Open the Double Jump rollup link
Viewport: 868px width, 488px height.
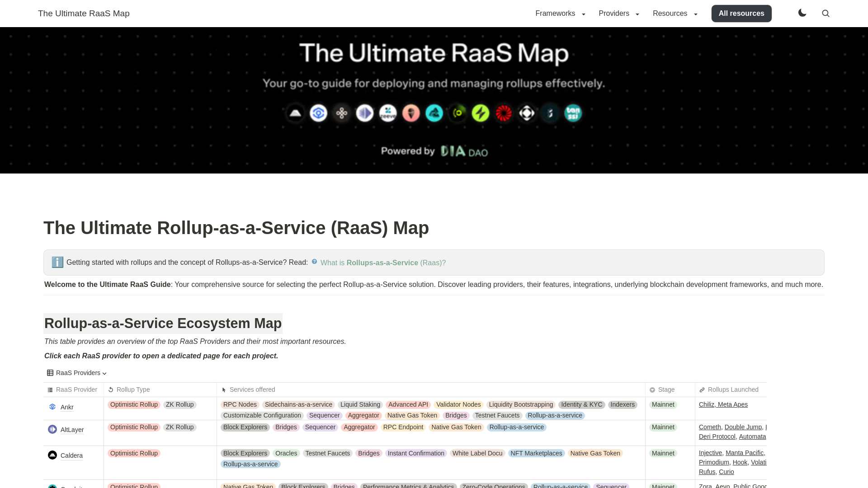[743, 427]
